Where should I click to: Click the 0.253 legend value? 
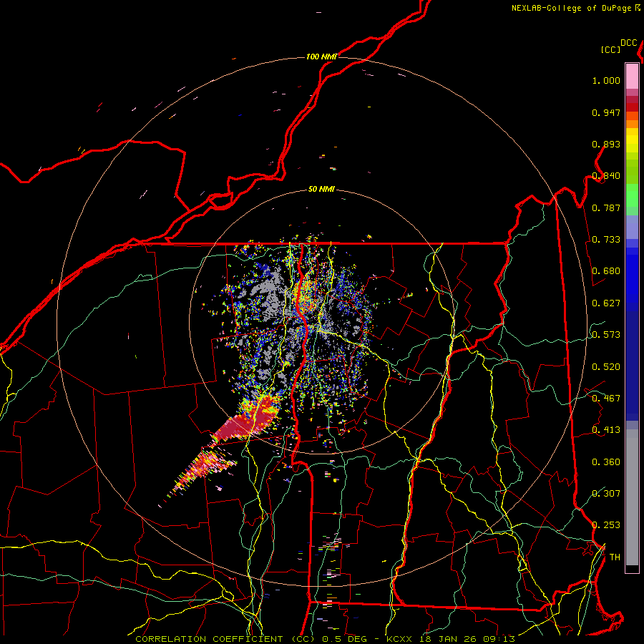(606, 525)
